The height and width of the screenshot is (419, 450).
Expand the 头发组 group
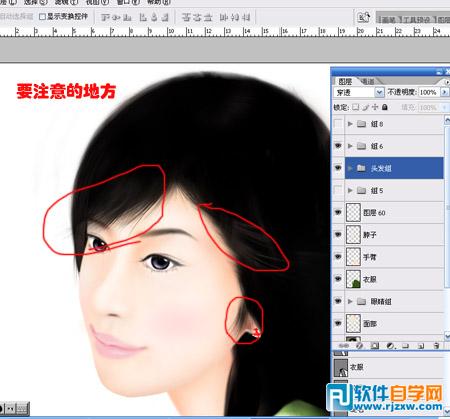click(x=350, y=168)
